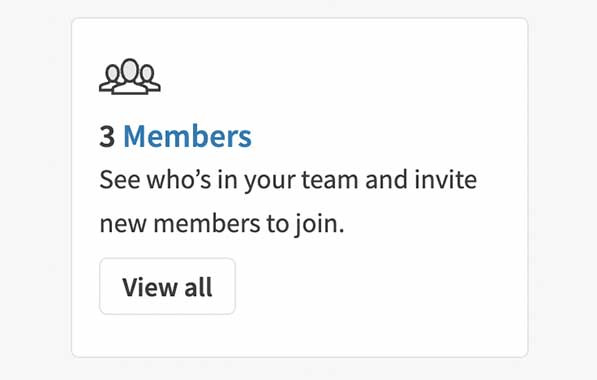Screen dimensions: 597x380
Task: Click the word 'all' on the View all button
Action: pos(198,287)
